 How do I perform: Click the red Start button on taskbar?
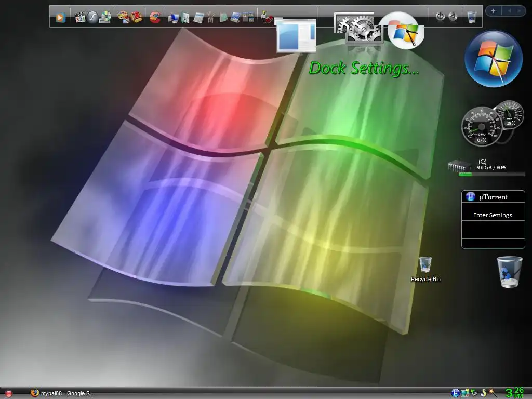(9, 394)
